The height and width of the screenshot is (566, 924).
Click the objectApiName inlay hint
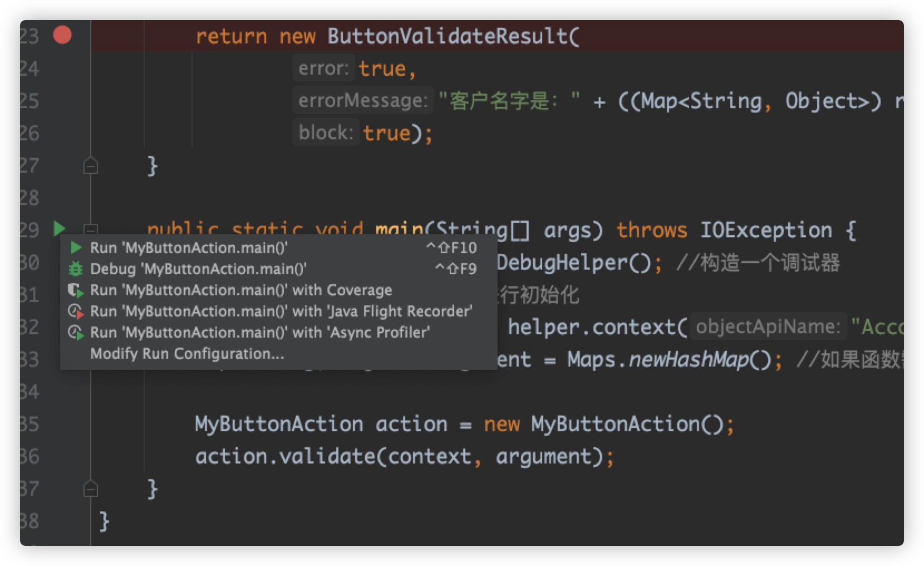coord(768,326)
